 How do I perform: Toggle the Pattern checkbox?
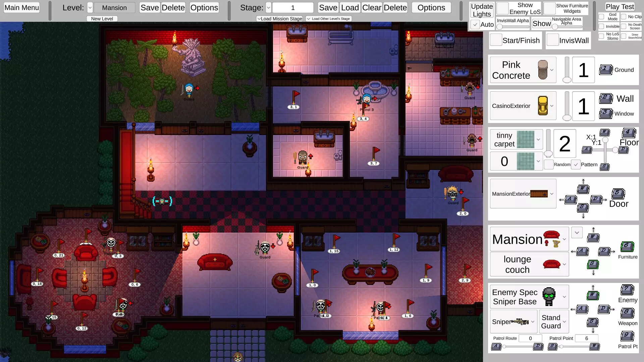(x=576, y=165)
